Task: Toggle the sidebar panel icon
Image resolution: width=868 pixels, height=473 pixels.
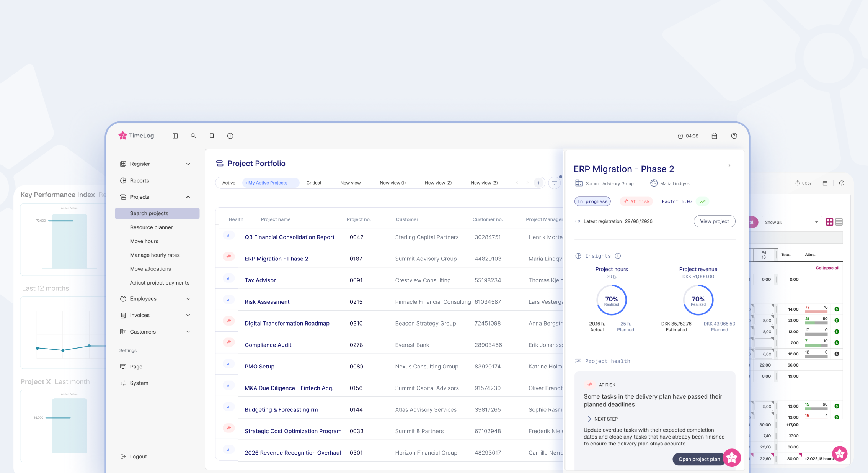Action: 175,136
